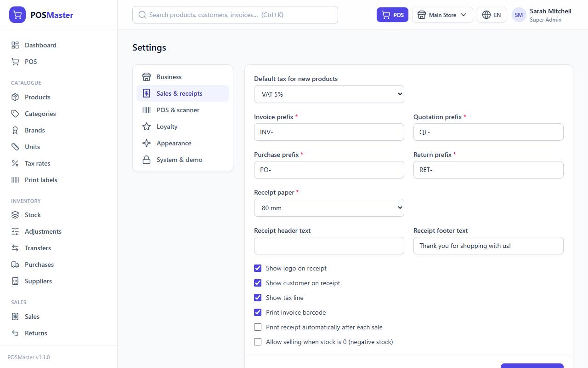Open the POS link in sidebar

pos(59,62)
